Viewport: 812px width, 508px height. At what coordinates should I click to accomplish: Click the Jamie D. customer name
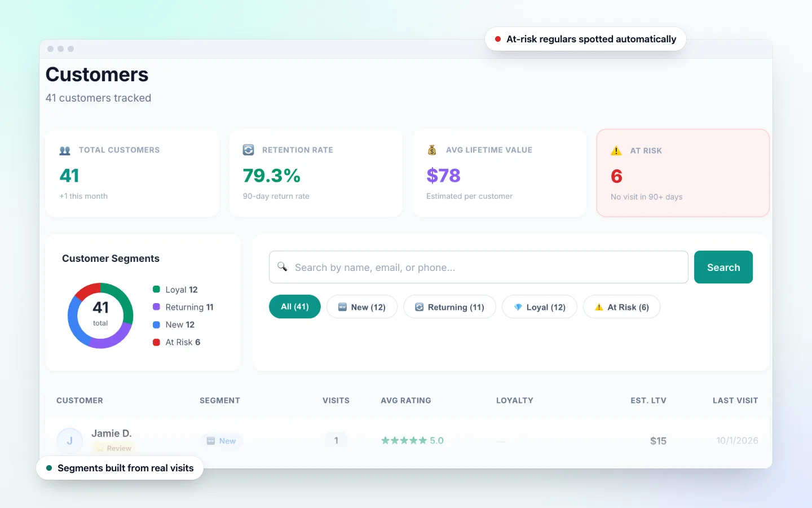coord(112,433)
